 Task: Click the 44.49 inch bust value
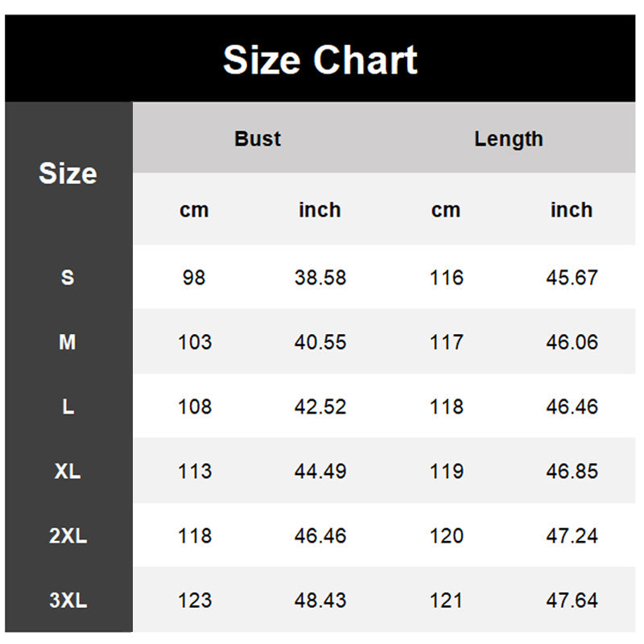tap(320, 471)
